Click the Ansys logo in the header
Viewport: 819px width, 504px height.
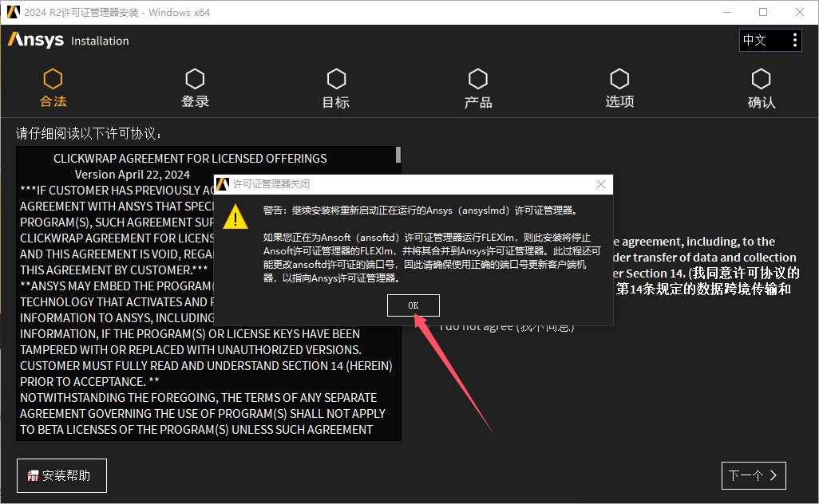tap(35, 40)
